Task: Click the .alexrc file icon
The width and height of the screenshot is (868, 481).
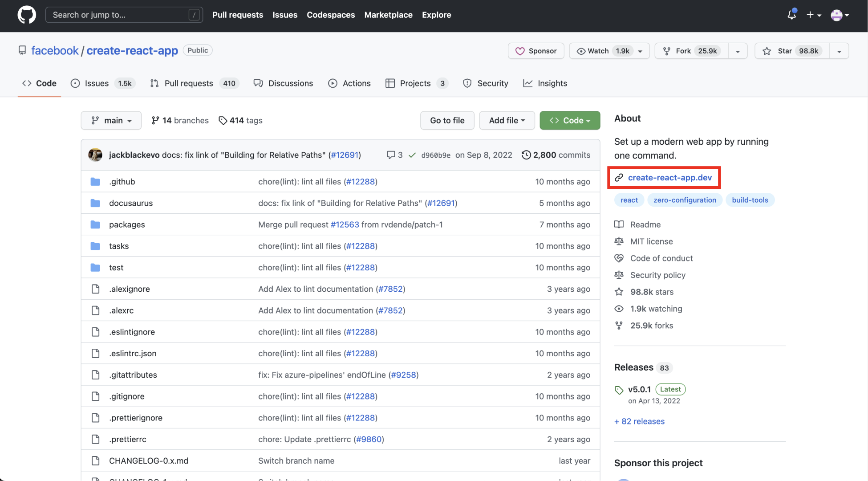Action: [95, 310]
